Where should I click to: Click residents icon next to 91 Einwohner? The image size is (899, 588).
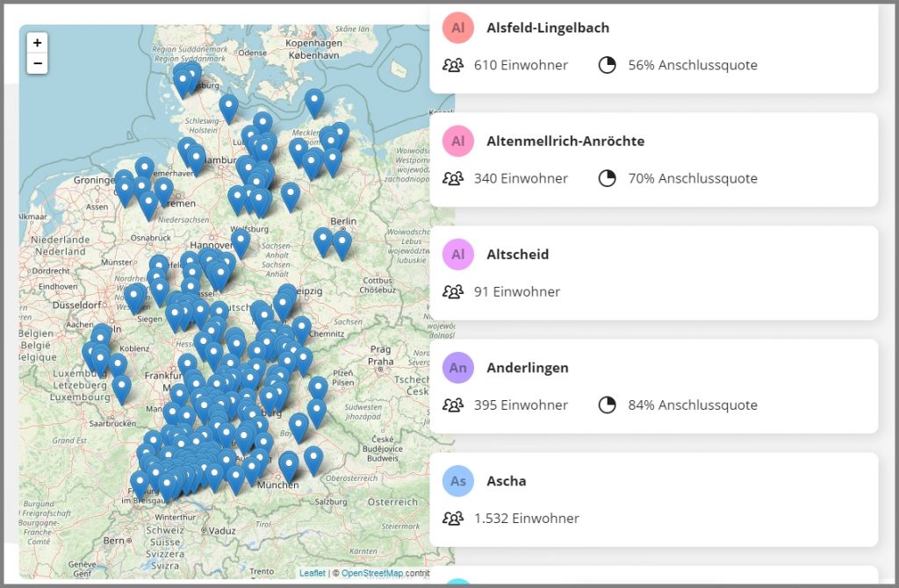click(453, 291)
